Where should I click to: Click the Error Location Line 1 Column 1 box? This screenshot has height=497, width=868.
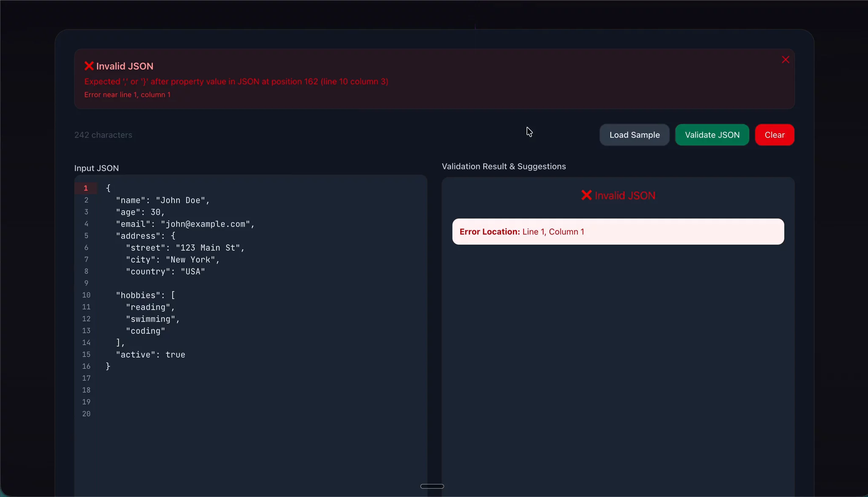[618, 232]
